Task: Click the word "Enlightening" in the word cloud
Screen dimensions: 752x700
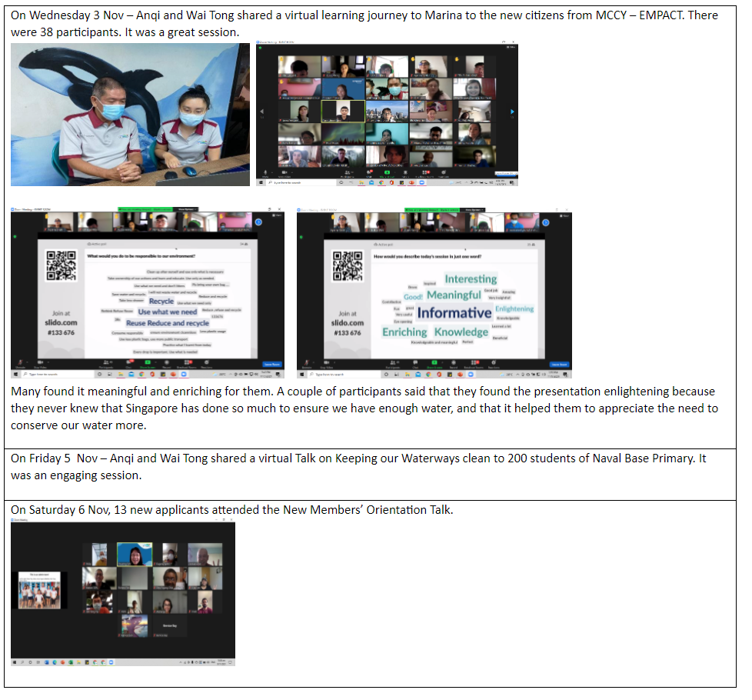Action: pos(514,309)
